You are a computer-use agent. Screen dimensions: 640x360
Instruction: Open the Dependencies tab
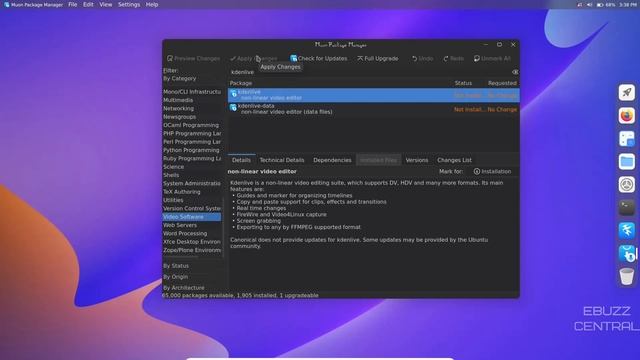332,160
